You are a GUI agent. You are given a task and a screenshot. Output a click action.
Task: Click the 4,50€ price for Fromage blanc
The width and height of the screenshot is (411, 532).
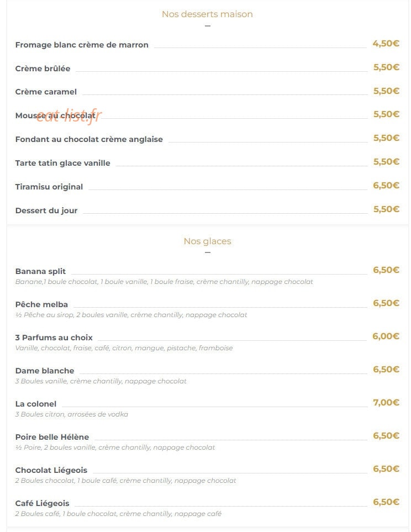click(x=386, y=44)
